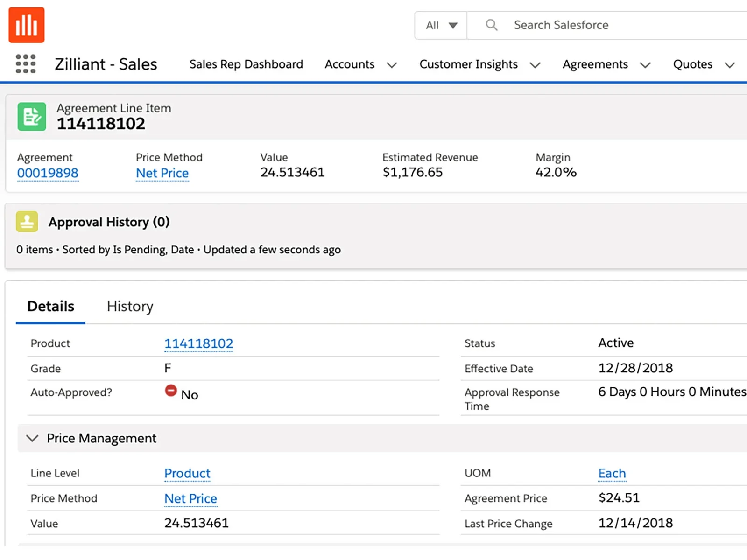Switch to the History tab
Viewport: 747px width, 560px height.
[x=130, y=307]
